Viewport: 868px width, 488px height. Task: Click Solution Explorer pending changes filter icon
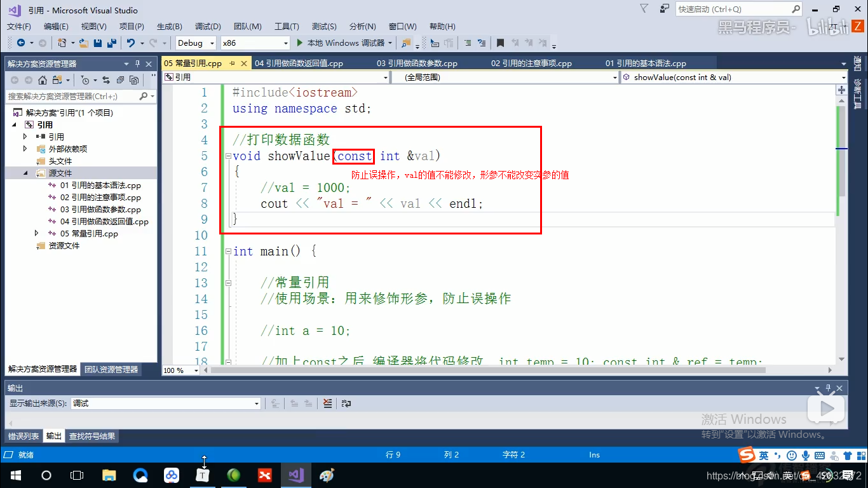[x=85, y=80]
